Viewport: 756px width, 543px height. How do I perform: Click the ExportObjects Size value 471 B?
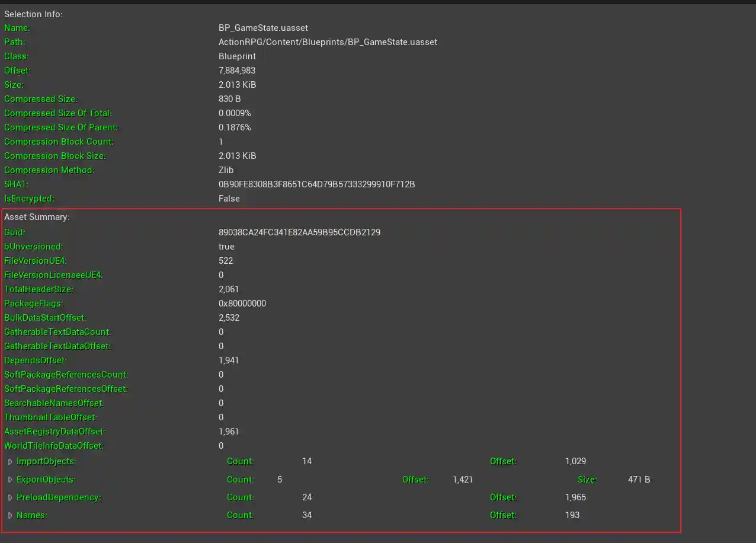tap(638, 479)
